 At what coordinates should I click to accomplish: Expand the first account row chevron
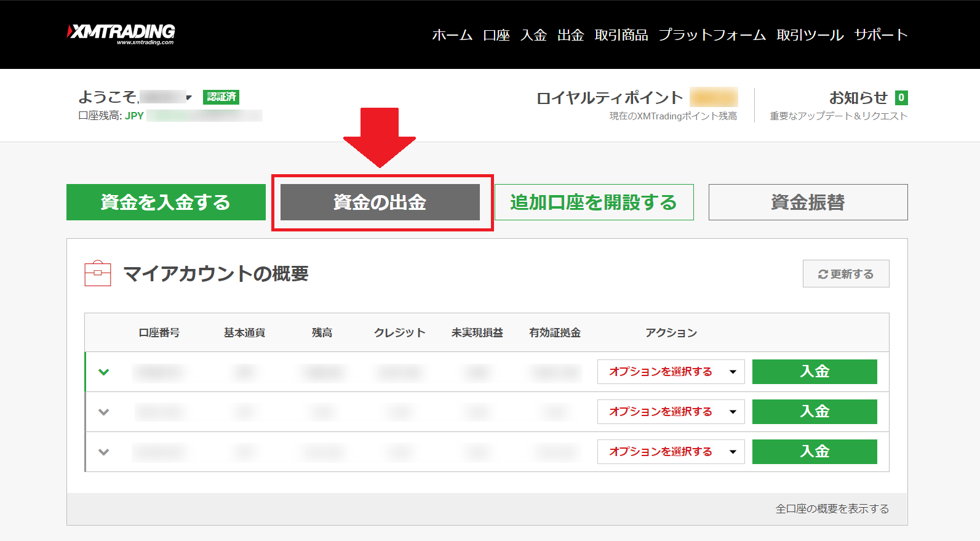[x=104, y=372]
